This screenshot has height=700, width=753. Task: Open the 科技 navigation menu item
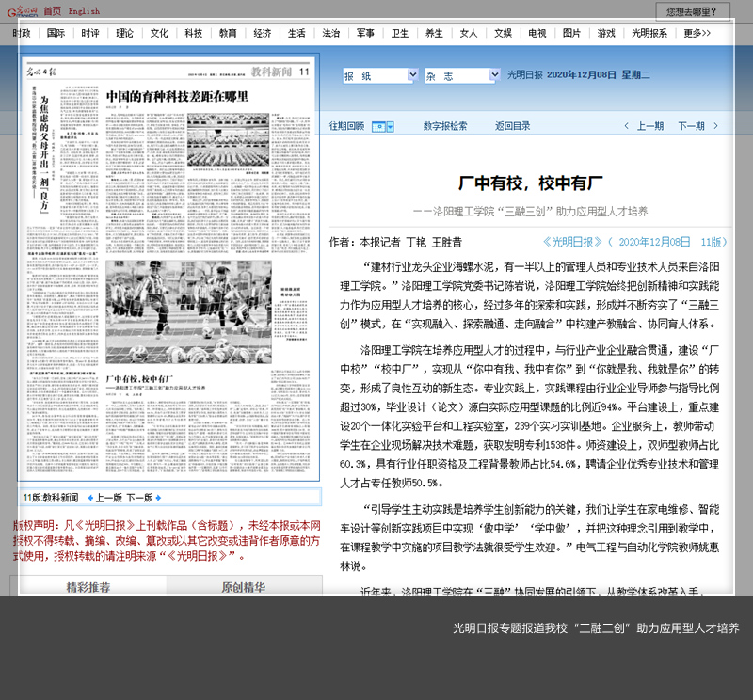pyautogui.click(x=193, y=33)
